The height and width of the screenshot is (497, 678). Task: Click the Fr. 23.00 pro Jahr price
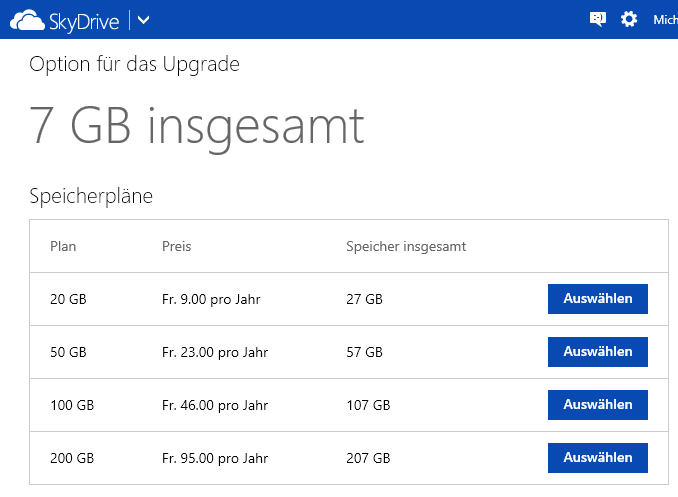(215, 353)
